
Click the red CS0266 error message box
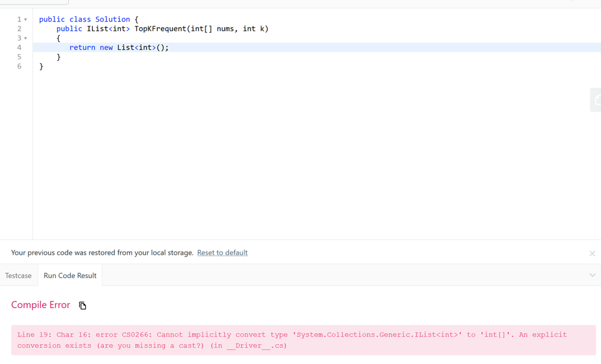point(303,340)
